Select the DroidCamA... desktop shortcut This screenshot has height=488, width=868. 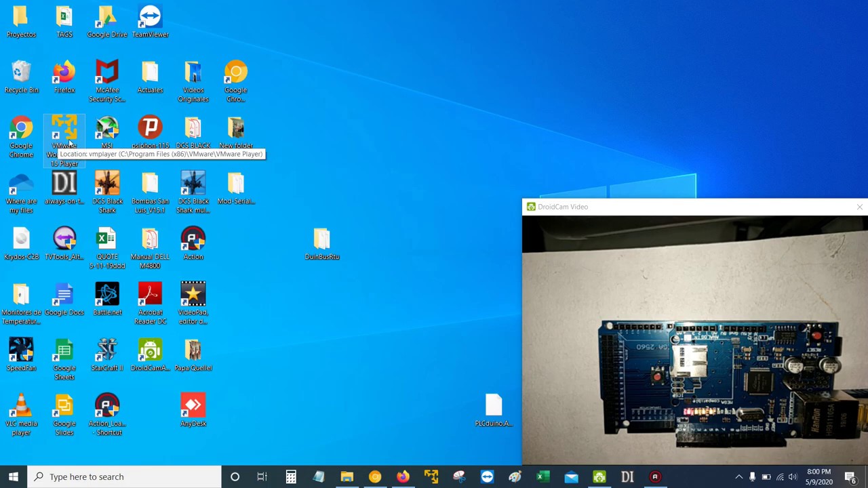[150, 355]
